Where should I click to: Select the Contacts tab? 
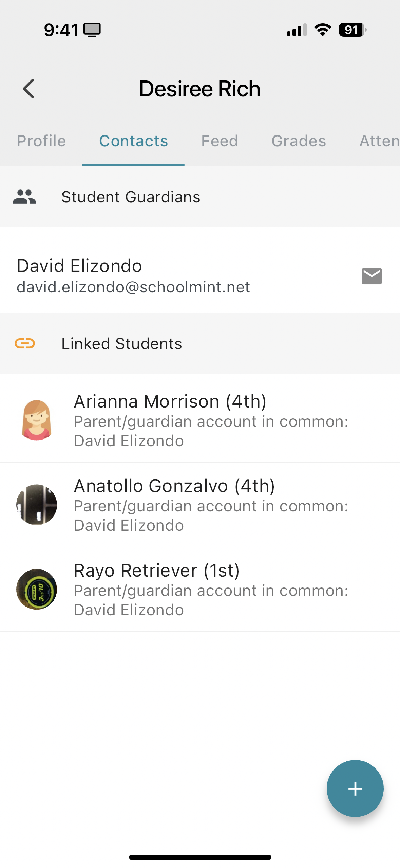pyautogui.click(x=133, y=141)
